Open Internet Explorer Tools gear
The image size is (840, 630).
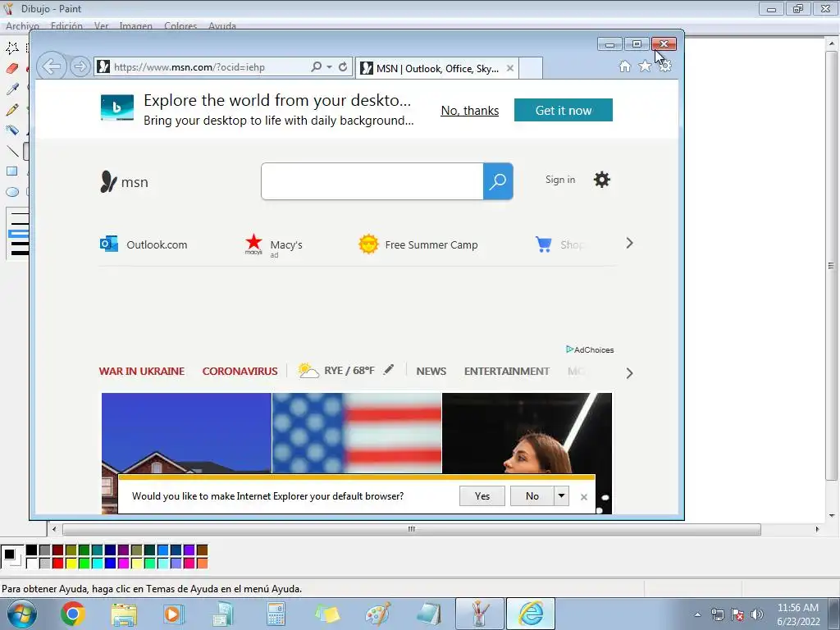tap(665, 66)
